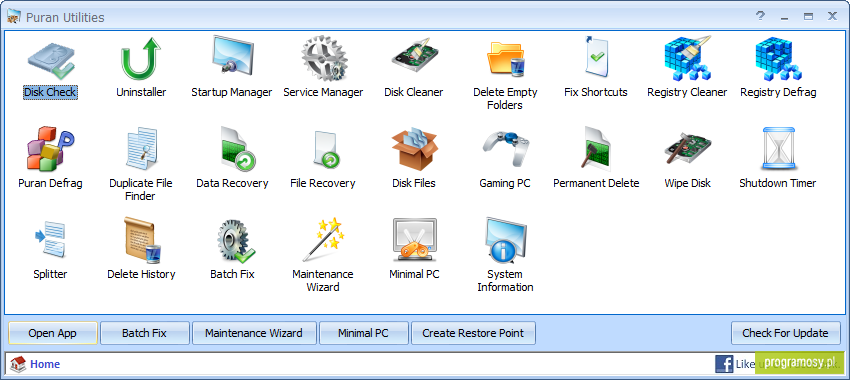Viewport: 850px width, 380px height.
Task: Select the Duplicate File Finder icon
Action: 141,149
